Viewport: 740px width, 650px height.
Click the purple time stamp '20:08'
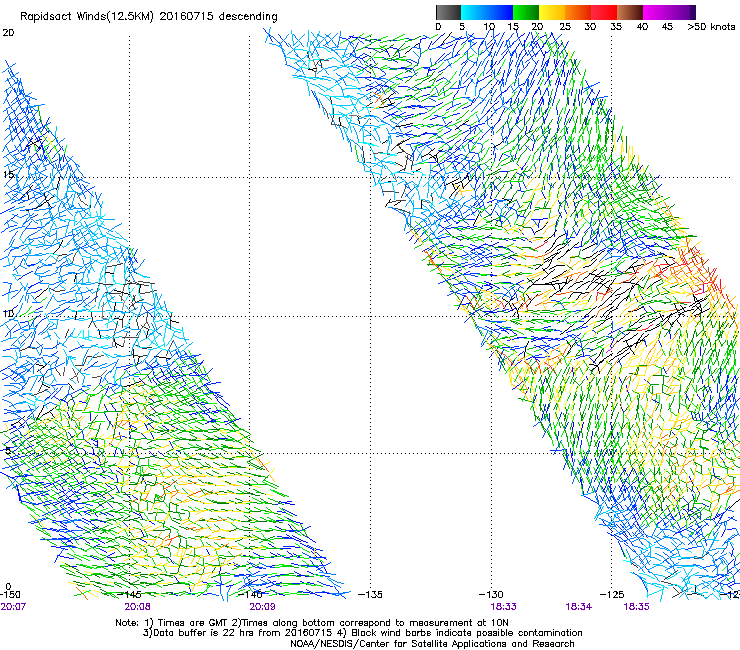pyautogui.click(x=137, y=607)
